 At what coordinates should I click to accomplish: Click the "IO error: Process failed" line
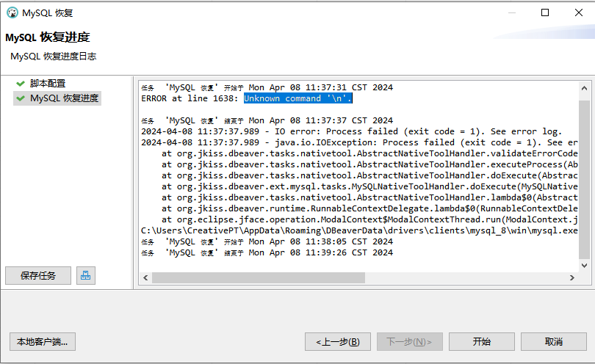coord(351,131)
